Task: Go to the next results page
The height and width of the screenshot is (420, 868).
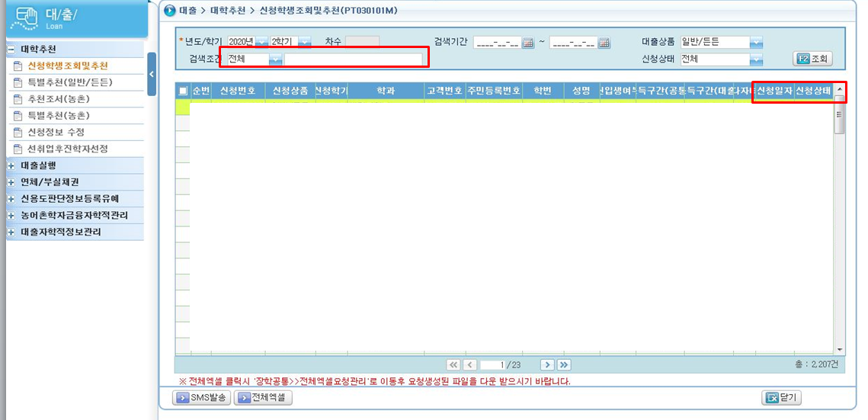Action: tap(547, 365)
